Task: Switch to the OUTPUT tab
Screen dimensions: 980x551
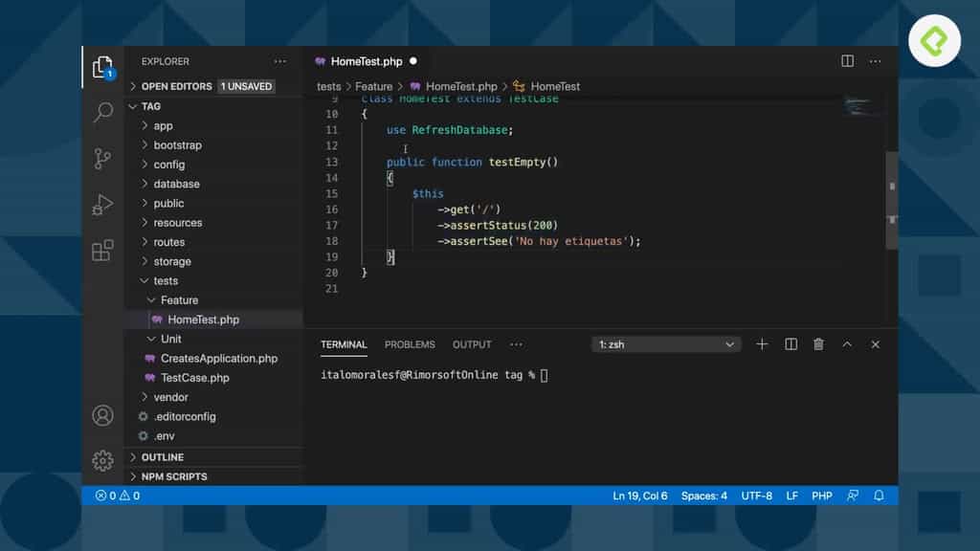Action: click(471, 344)
